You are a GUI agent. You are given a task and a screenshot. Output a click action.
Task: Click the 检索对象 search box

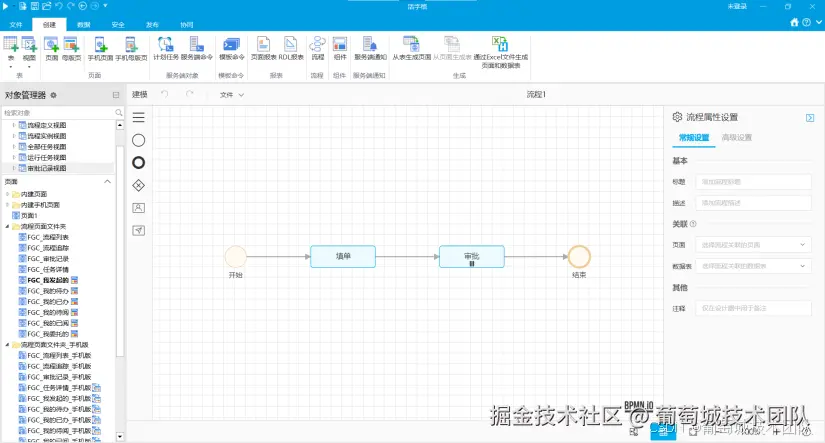[62, 113]
